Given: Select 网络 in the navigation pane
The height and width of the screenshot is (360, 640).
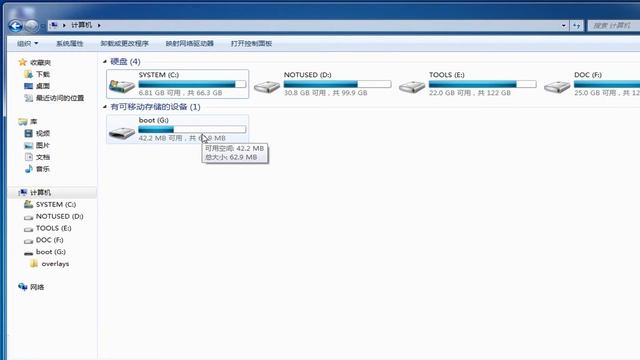Looking at the screenshot, I should tap(31, 287).
